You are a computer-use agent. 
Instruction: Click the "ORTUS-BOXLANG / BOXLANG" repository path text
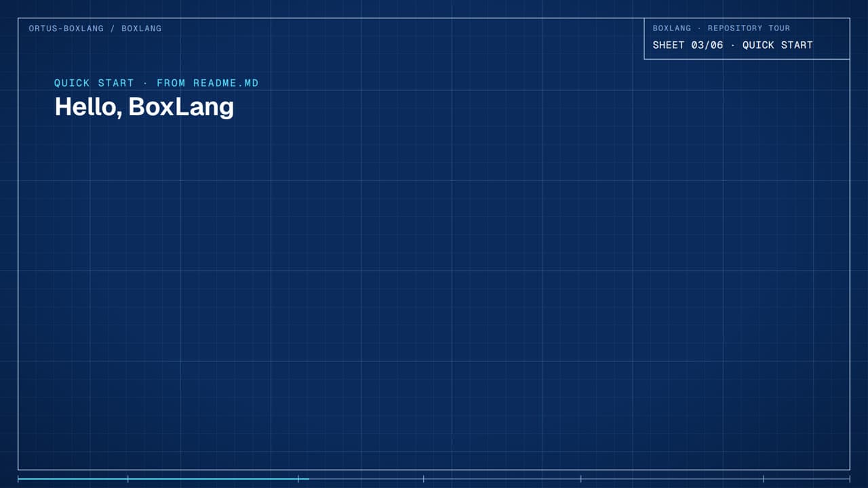(95, 28)
